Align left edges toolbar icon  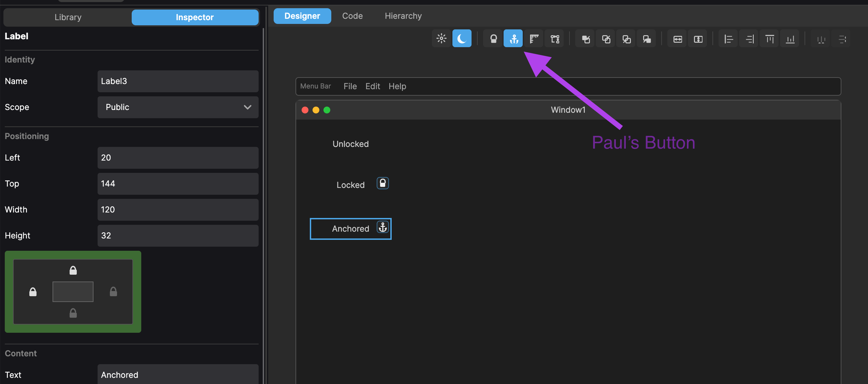[729, 39]
